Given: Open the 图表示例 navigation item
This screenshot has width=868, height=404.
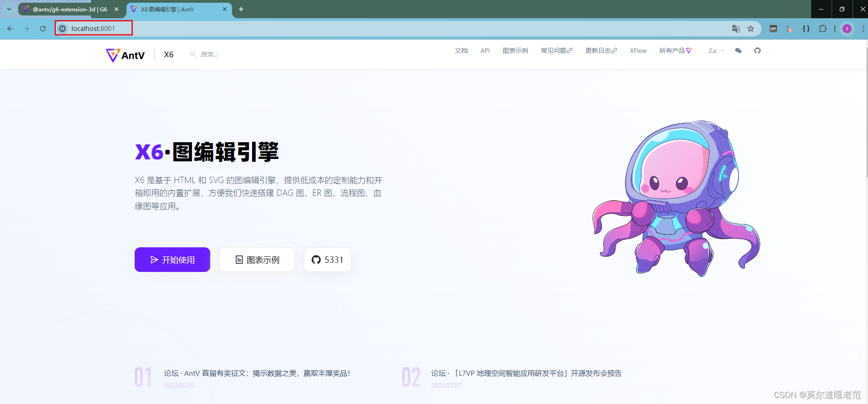Looking at the screenshot, I should (515, 51).
